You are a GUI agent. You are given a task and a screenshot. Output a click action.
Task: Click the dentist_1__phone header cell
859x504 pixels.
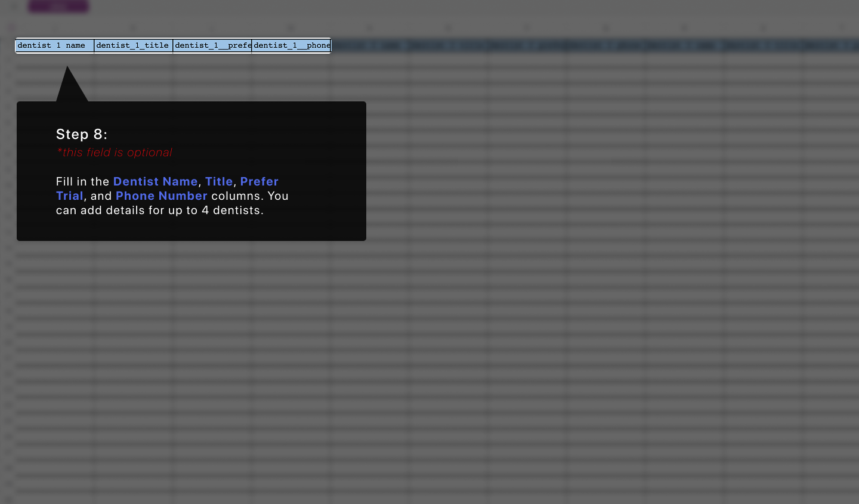pyautogui.click(x=291, y=45)
